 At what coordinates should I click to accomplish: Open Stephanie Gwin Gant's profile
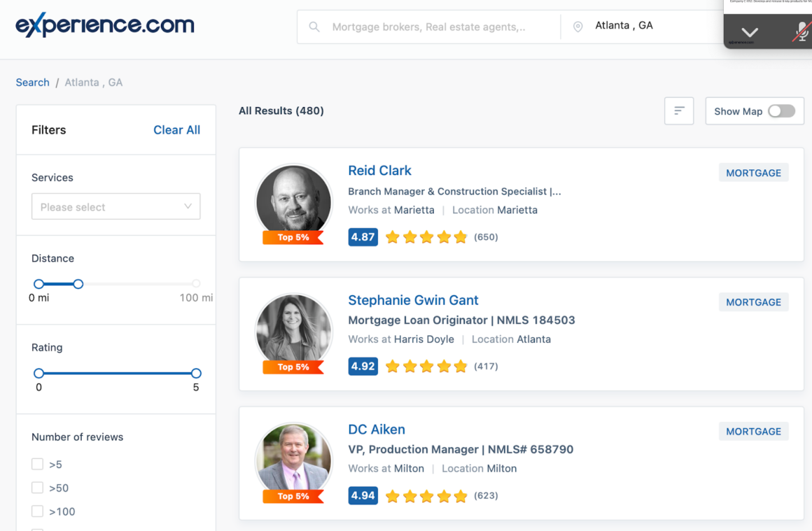[413, 299]
